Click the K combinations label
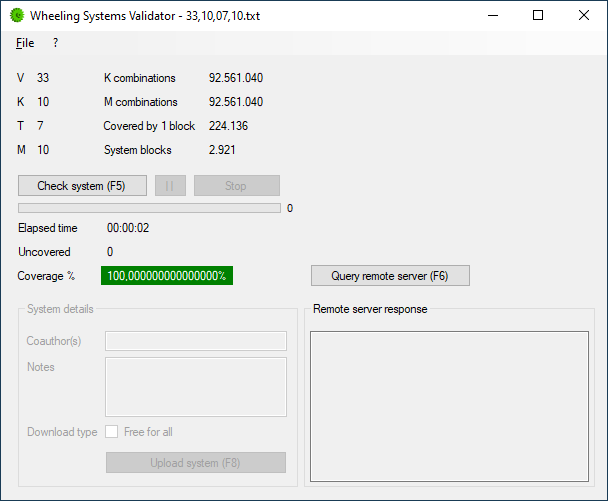608x501 pixels. click(x=140, y=78)
